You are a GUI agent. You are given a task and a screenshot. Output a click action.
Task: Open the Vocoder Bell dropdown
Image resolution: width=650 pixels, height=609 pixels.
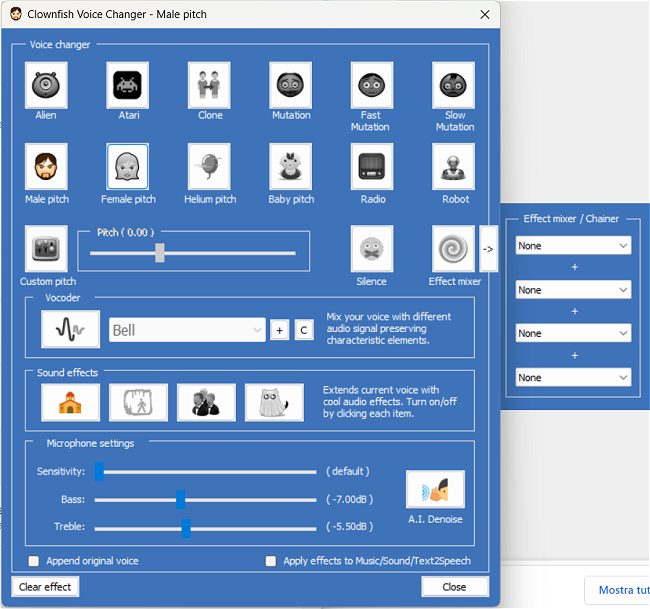(x=187, y=330)
